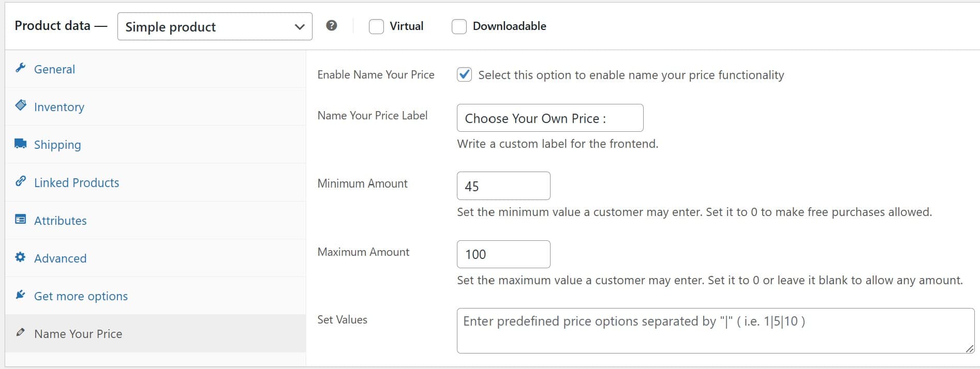Click the Shipping truck icon

pos(20,143)
